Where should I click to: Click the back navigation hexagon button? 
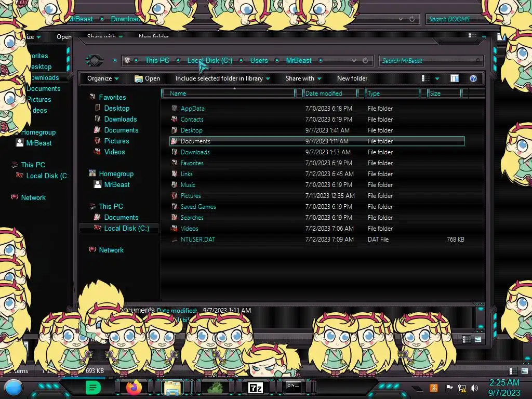click(x=95, y=60)
